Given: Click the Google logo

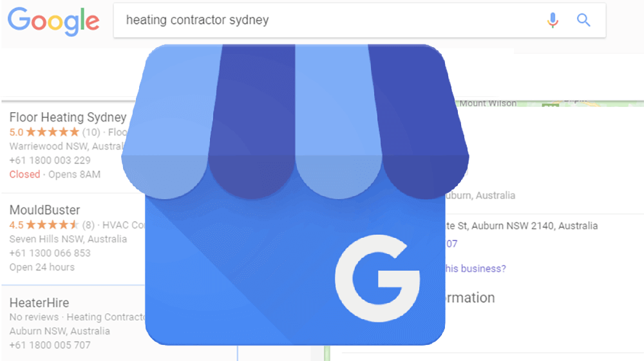Looking at the screenshot, I should pos(53,21).
